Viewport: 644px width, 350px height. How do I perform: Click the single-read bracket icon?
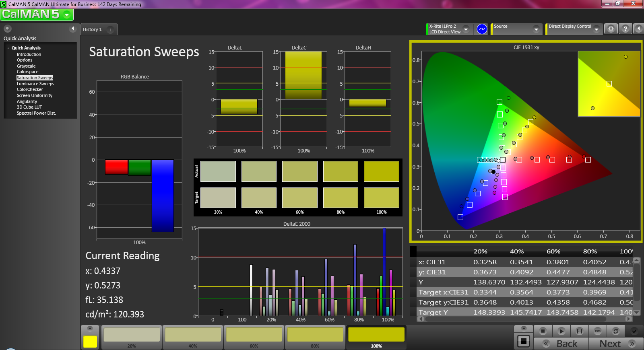pyautogui.click(x=579, y=331)
